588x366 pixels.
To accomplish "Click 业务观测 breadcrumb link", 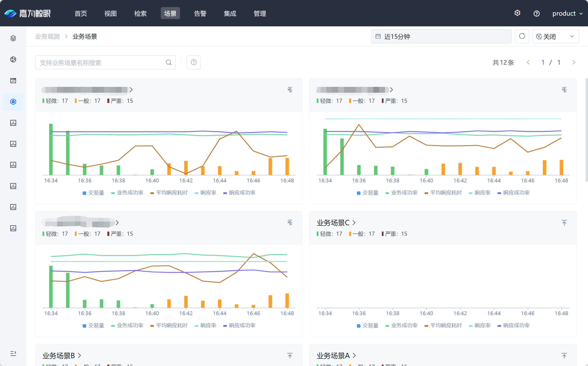I will pyautogui.click(x=47, y=36).
